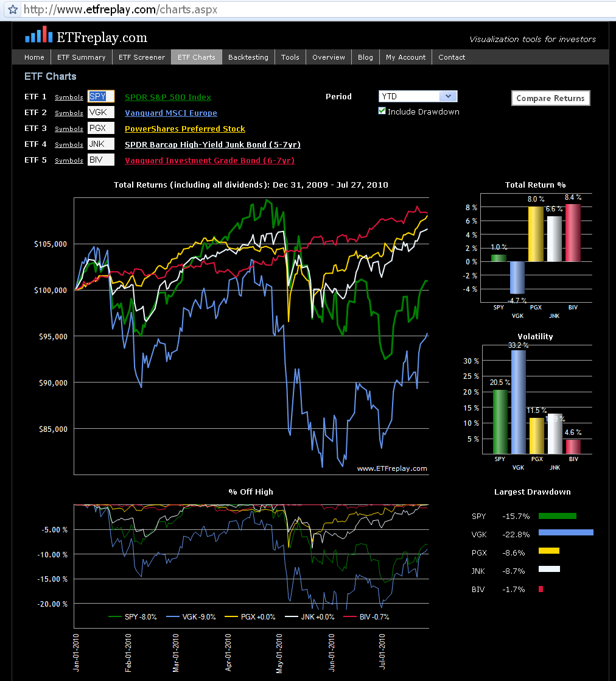This screenshot has height=681, width=616.
Task: Open the ETF Screener menu item
Action: pyautogui.click(x=141, y=57)
